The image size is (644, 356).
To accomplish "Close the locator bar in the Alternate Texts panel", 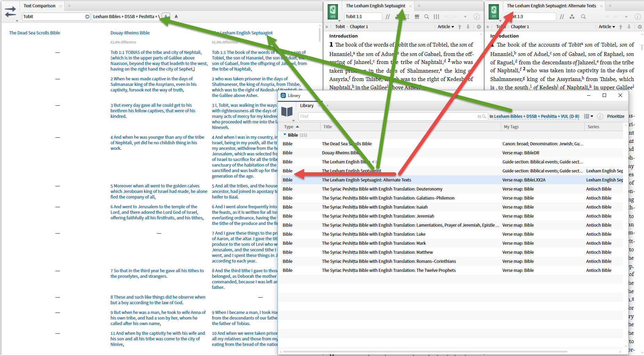I will pyautogui.click(x=640, y=27).
